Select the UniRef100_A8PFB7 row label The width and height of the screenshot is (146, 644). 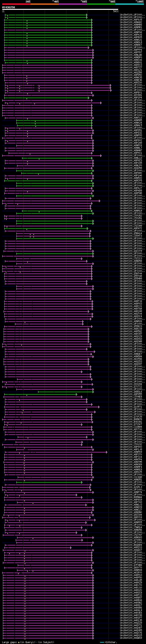(x=131, y=53)
